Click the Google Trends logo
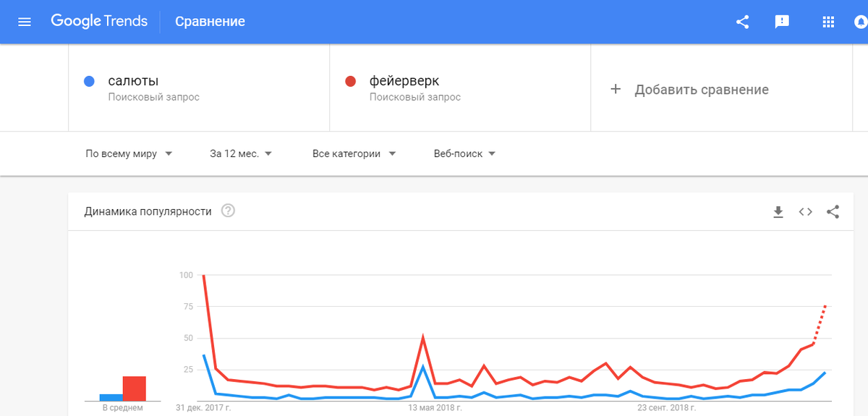 [101, 22]
